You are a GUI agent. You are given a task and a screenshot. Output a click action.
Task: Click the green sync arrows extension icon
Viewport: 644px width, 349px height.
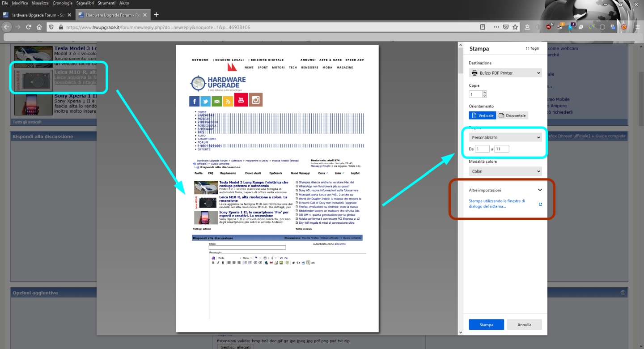tap(592, 27)
